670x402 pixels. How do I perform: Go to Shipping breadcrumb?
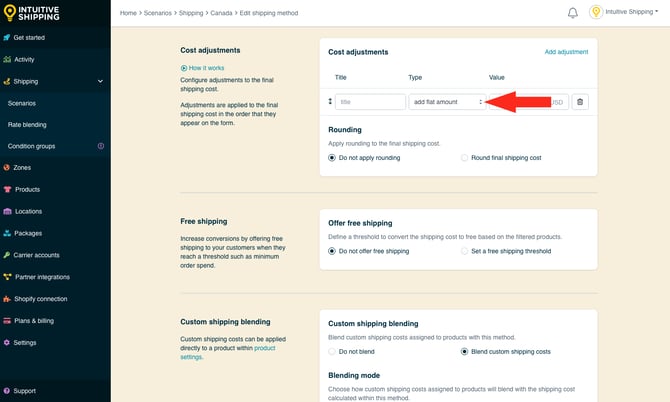(191, 13)
